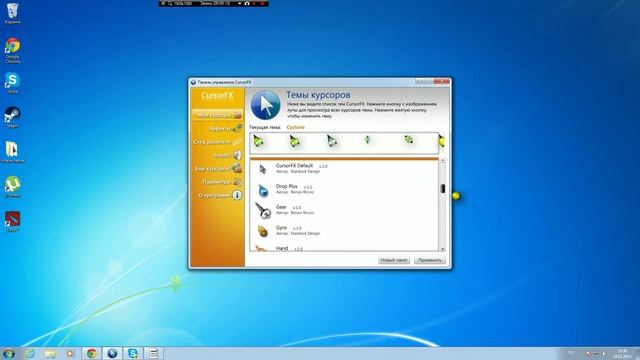This screenshot has height=360, width=640.
Task: Switch to Chrome in the taskbar
Action: [91, 353]
